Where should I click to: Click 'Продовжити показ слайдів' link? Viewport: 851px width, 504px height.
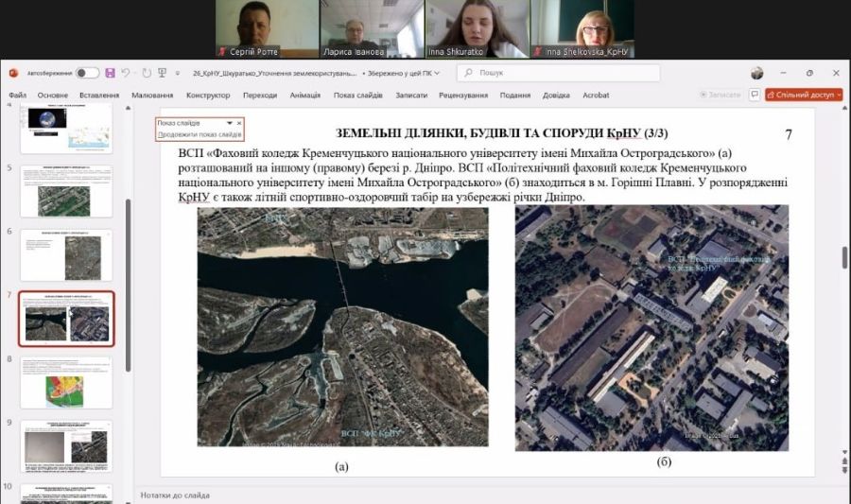coord(200,134)
